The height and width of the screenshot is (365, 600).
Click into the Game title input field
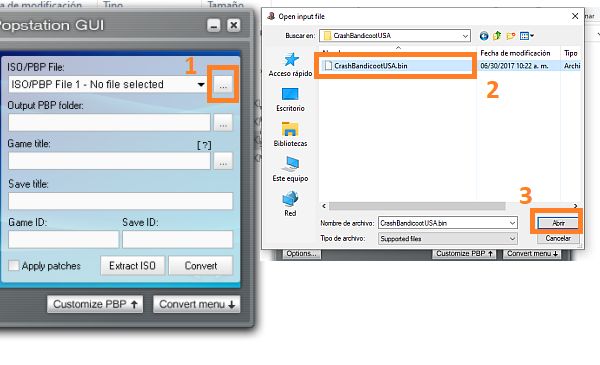pos(109,161)
